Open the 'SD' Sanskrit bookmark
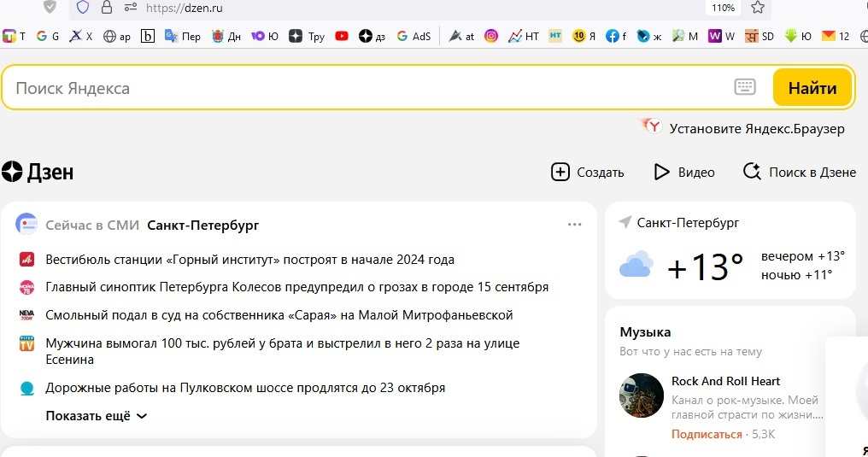This screenshot has width=868, height=457. (x=759, y=36)
